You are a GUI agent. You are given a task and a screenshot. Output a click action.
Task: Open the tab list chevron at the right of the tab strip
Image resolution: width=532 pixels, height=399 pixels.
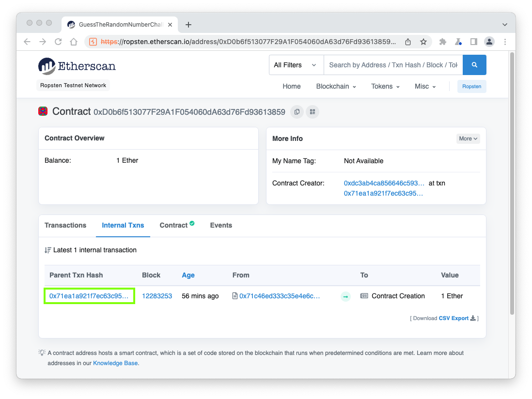click(x=505, y=24)
